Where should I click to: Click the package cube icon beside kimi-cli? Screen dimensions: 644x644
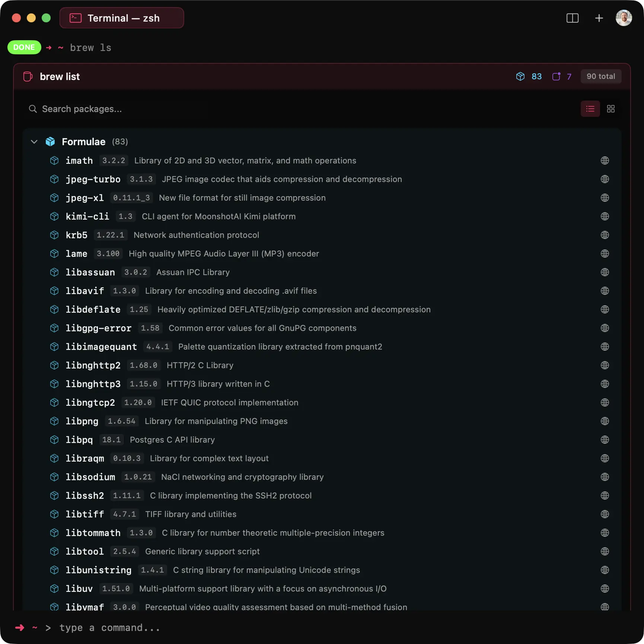click(x=54, y=216)
